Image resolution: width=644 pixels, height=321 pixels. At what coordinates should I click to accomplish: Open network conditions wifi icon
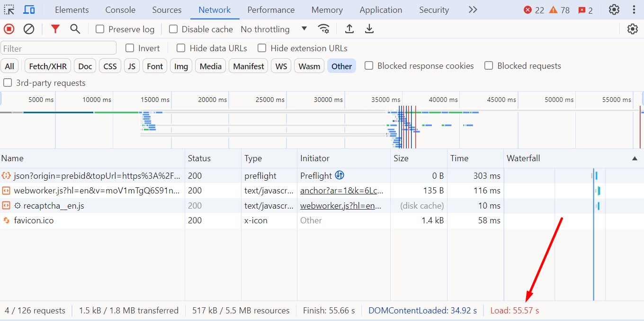[324, 29]
